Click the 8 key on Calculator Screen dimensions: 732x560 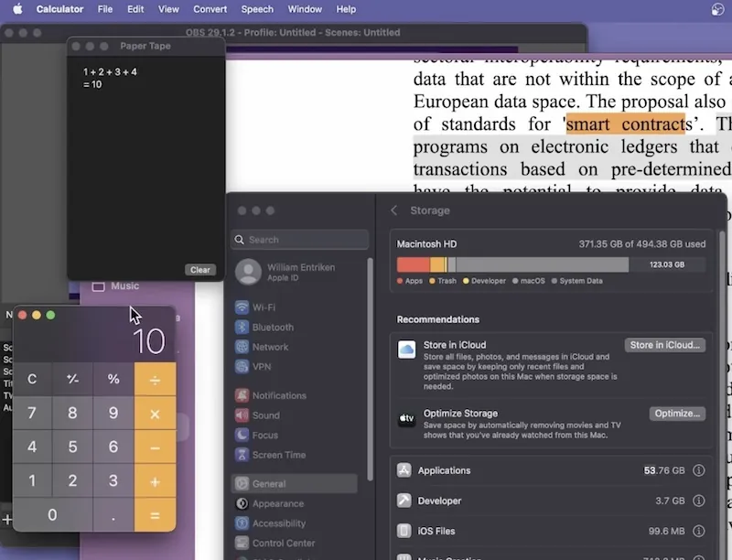point(72,413)
